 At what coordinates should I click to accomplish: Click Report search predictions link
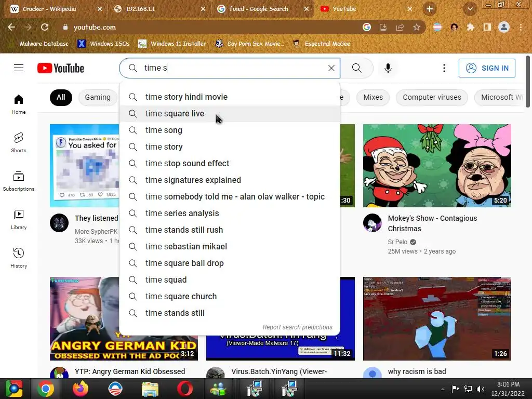[297, 327]
